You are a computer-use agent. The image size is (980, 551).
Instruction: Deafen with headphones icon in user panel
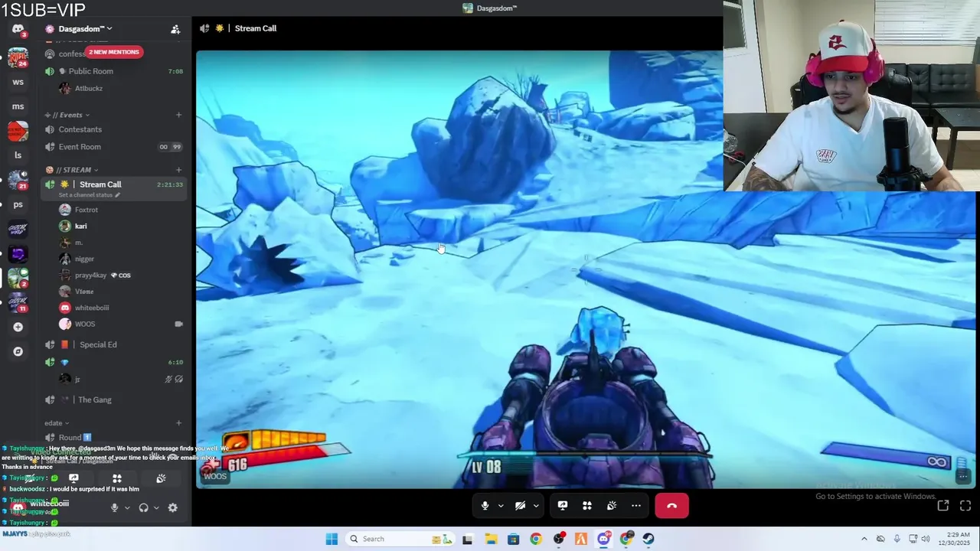(x=143, y=507)
